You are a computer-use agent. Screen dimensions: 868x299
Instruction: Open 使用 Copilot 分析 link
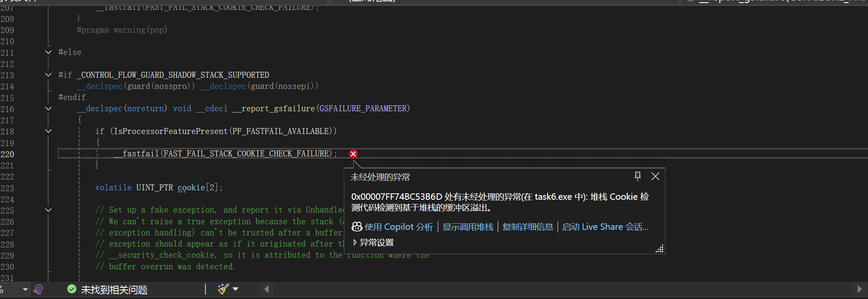(x=399, y=227)
